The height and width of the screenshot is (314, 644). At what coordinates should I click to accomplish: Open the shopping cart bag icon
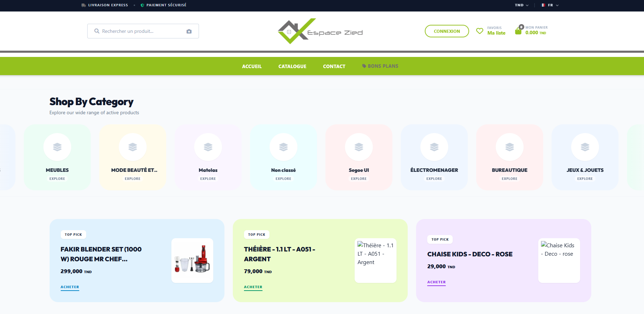518,31
